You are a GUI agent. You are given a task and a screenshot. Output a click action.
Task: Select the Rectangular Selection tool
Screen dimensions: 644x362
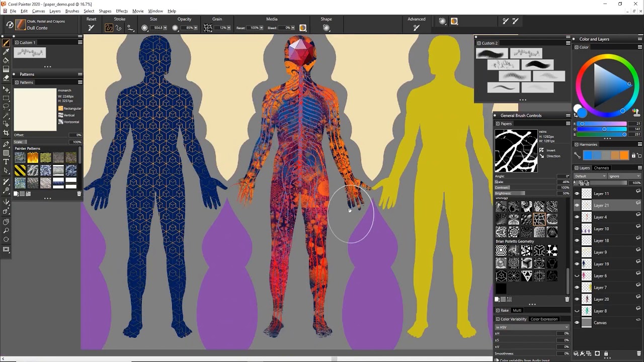6,98
